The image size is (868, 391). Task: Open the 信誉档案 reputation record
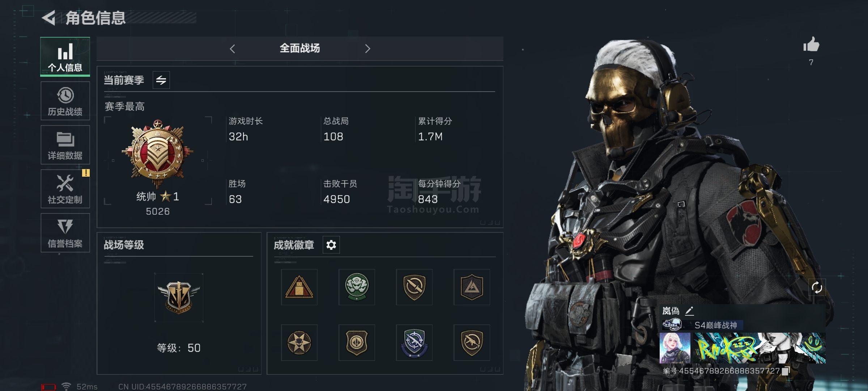click(65, 233)
